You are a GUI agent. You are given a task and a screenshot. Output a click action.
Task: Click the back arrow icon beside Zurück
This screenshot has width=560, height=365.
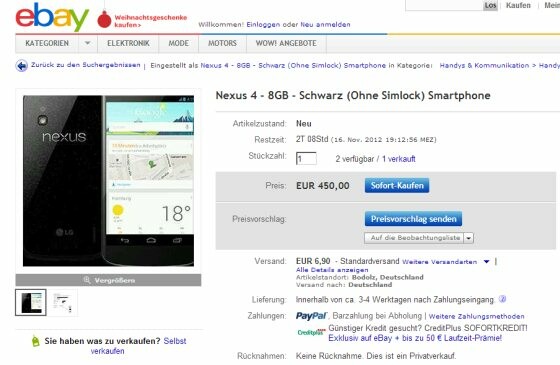[21, 66]
